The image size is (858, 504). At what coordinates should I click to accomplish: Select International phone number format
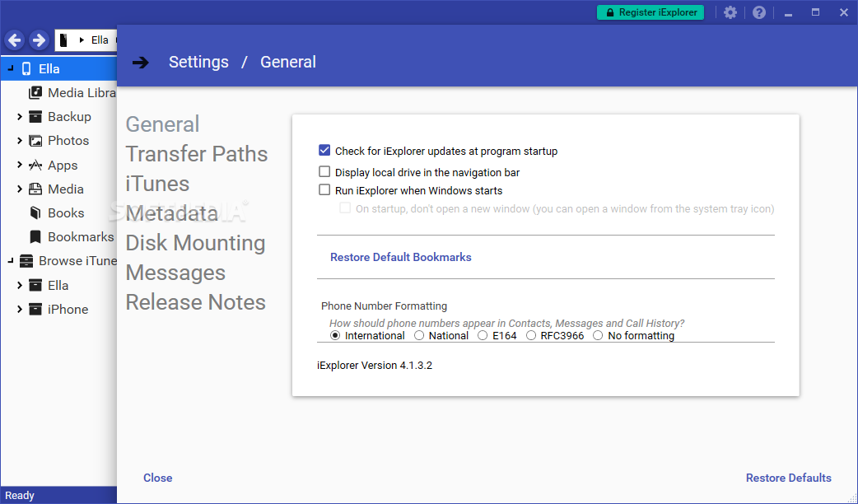pos(335,335)
